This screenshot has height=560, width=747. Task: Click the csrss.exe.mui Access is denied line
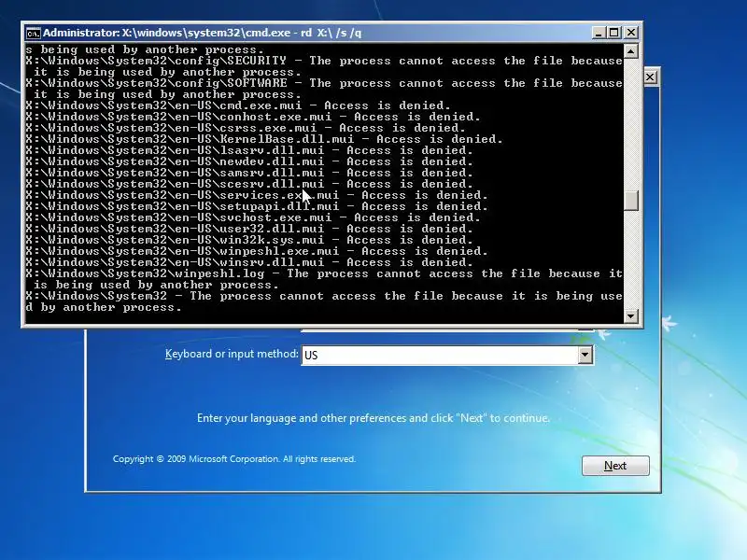coord(246,128)
